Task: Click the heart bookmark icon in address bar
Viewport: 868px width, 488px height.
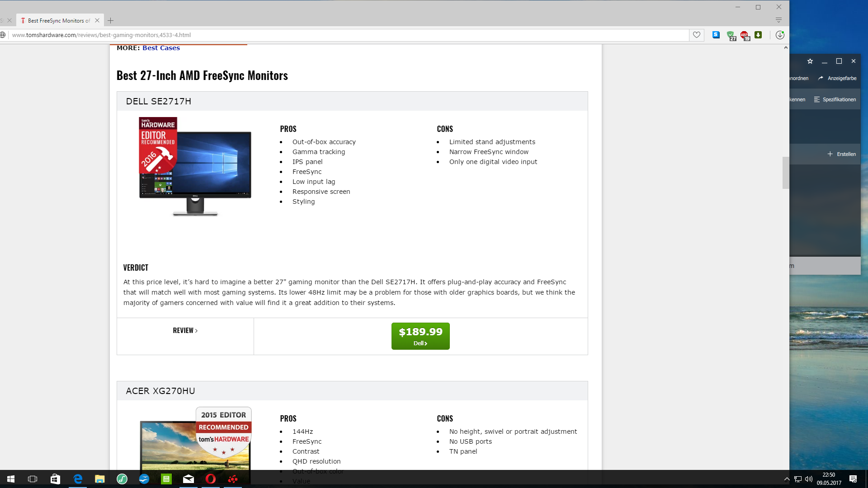Action: tap(697, 35)
